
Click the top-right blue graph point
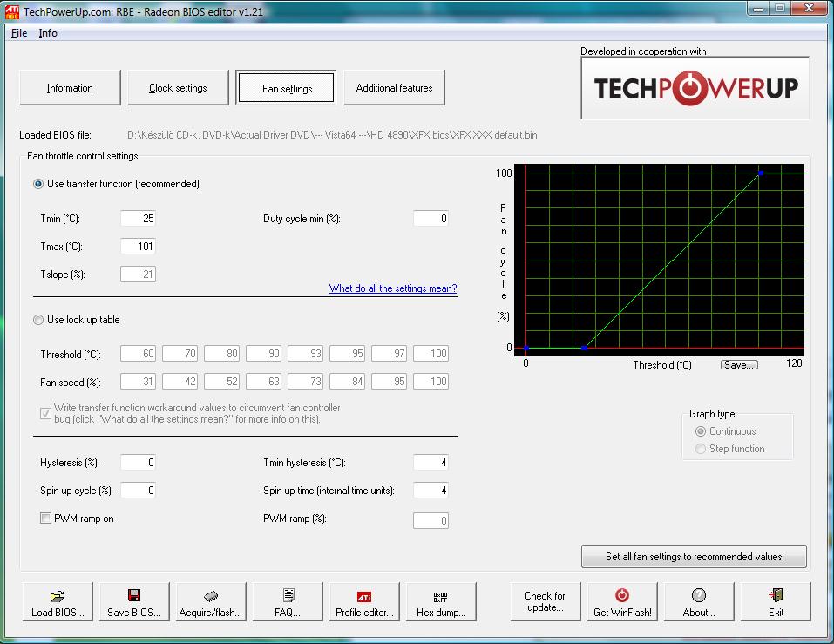point(761,173)
